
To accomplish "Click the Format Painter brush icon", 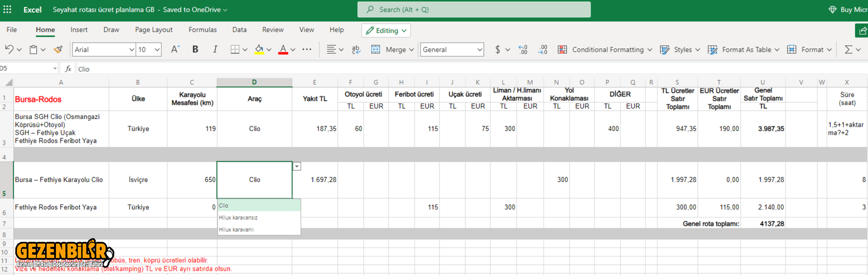I will coord(58,49).
